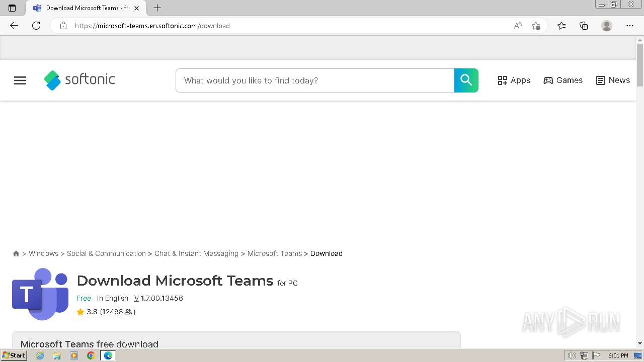Click the 6:01 PM system clock
Viewport: 644px width, 362px height.
point(618,355)
